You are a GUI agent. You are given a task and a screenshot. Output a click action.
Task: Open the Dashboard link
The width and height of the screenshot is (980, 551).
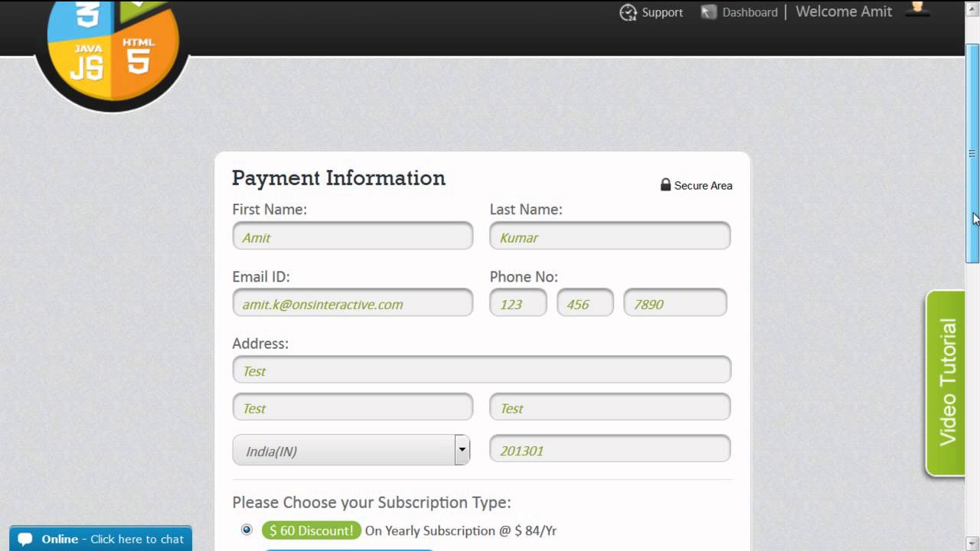[750, 12]
